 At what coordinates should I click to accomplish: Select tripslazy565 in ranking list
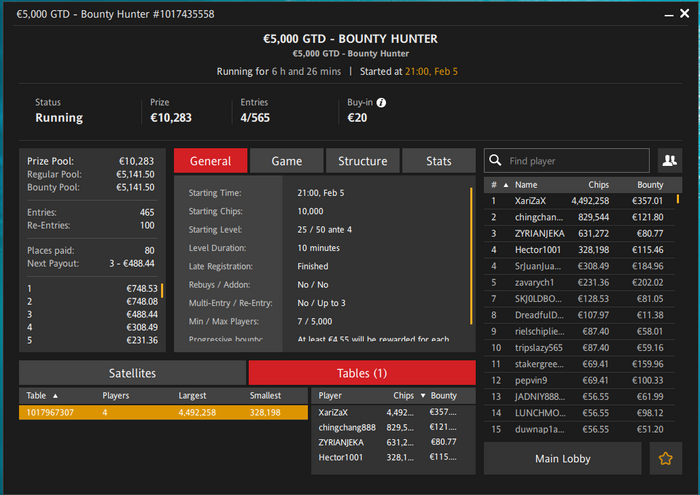tap(579, 348)
